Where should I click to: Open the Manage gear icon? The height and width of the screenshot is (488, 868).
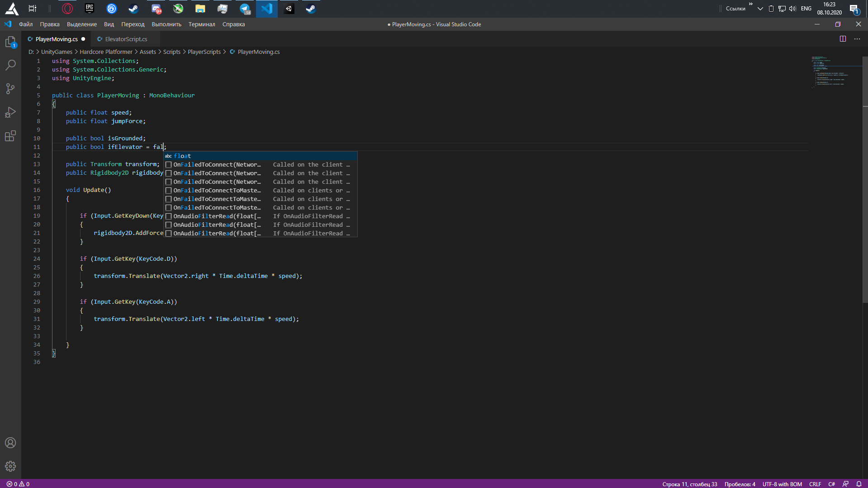10,466
